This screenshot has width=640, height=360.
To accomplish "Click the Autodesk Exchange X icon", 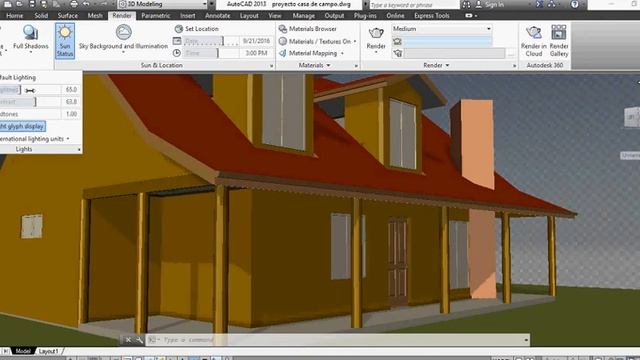I will click(x=540, y=4).
